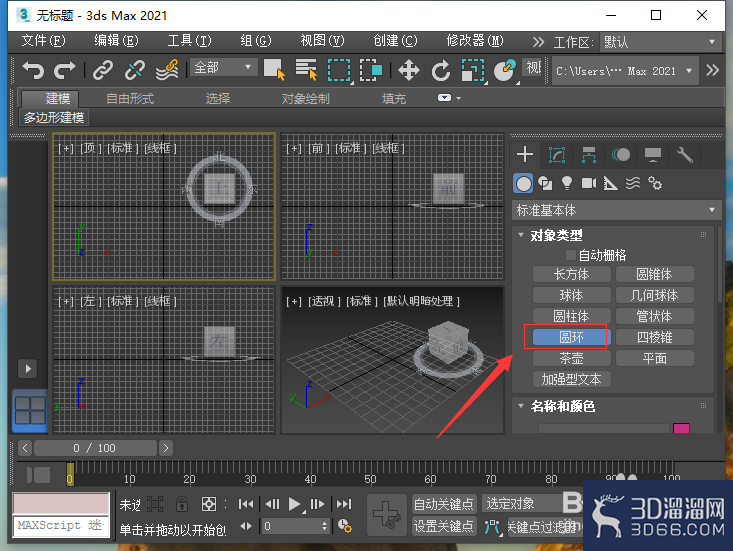733x551 pixels.
Task: Select the Systems category gears icon
Action: (x=654, y=184)
